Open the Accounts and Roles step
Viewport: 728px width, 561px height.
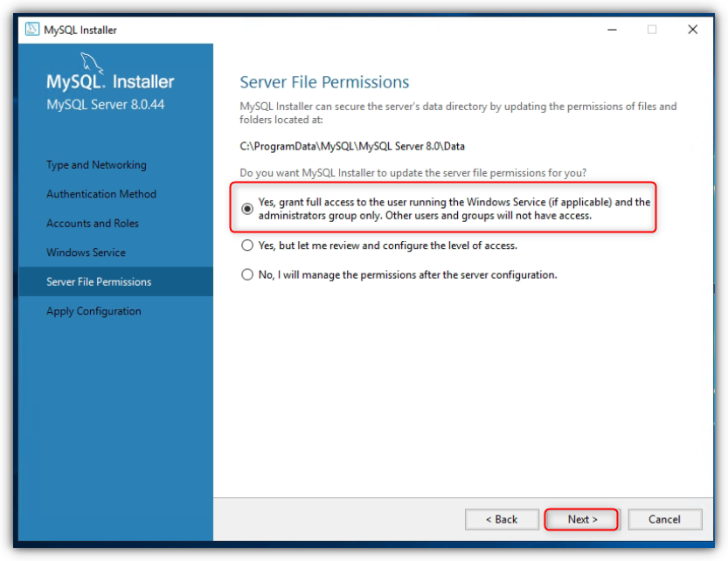(x=93, y=224)
